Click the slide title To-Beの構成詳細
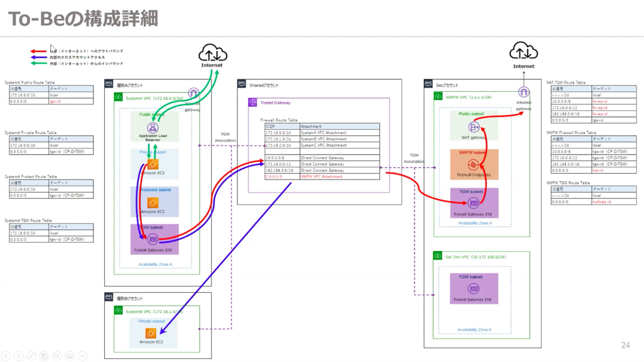This screenshot has width=644, height=362. pos(84,18)
